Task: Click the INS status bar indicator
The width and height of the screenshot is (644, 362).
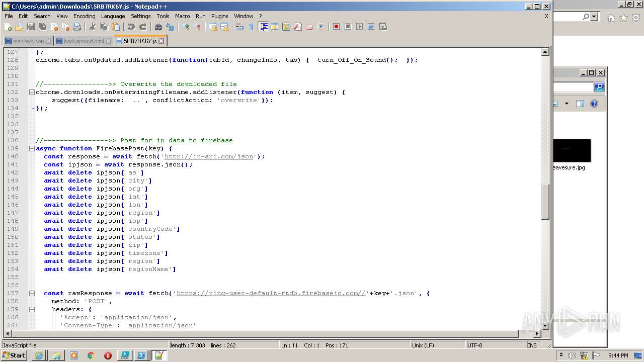Action: click(532, 345)
